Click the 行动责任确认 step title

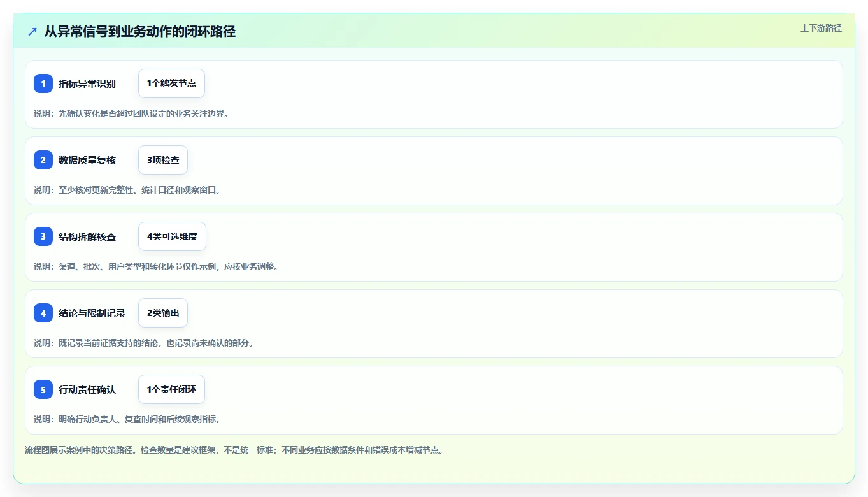pos(87,389)
